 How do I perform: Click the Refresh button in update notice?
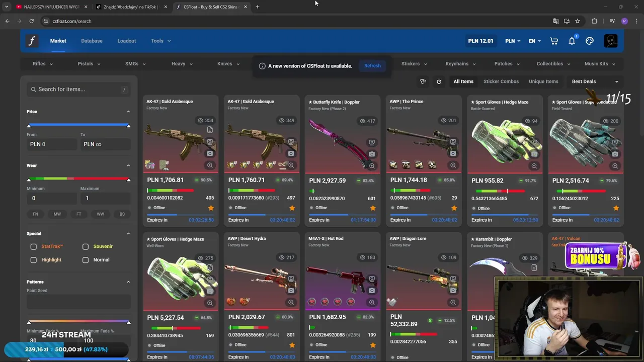(372, 66)
